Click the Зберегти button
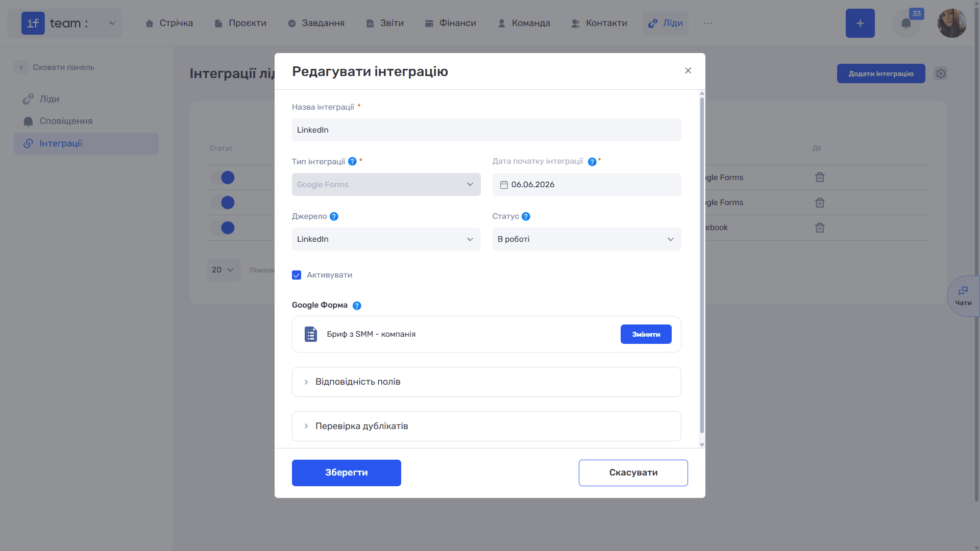Image resolution: width=980 pixels, height=551 pixels. [347, 473]
